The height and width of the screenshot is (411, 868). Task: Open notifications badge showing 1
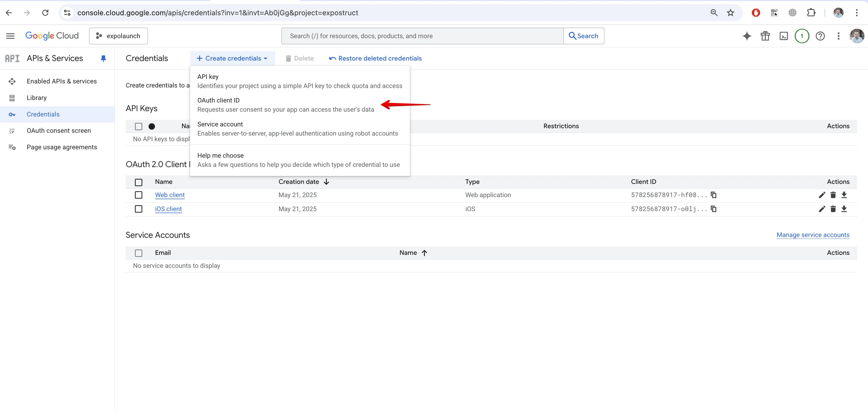pos(802,36)
